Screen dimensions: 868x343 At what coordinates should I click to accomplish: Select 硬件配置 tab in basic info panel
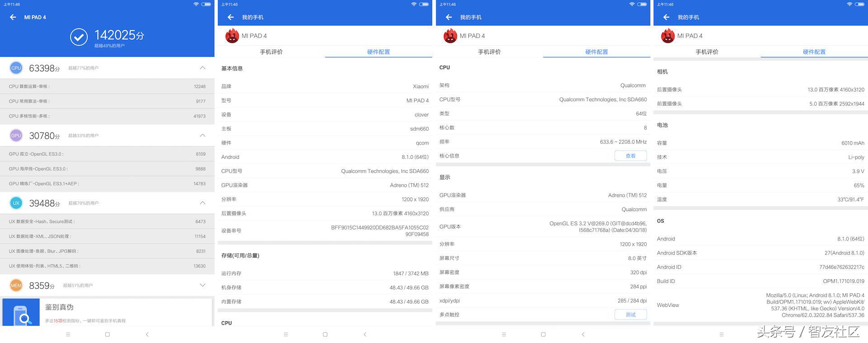[378, 52]
